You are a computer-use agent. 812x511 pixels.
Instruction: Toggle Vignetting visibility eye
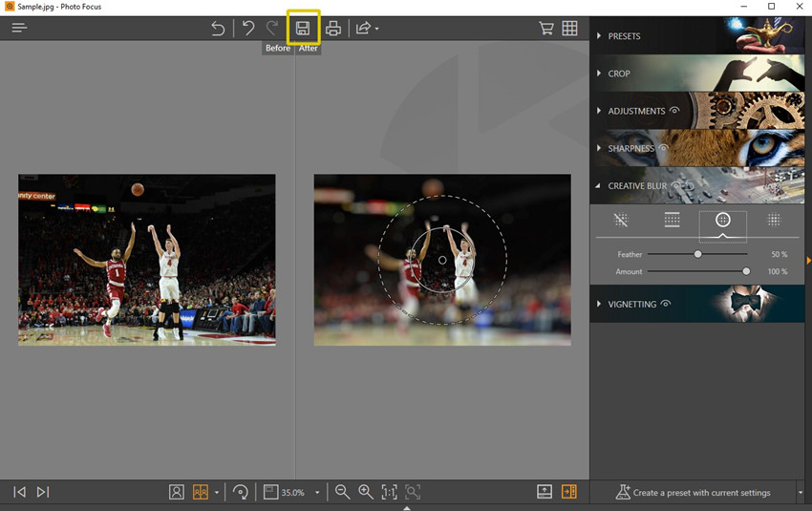tap(666, 304)
